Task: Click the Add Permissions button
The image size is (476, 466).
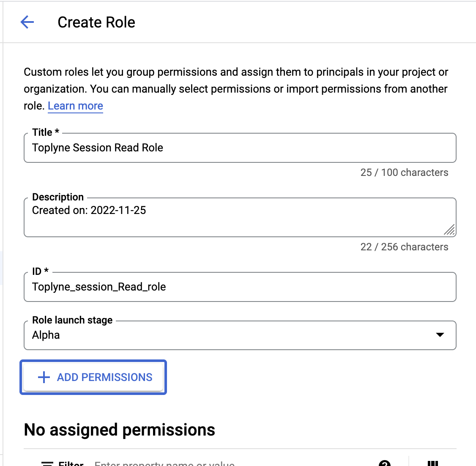Action: click(93, 377)
